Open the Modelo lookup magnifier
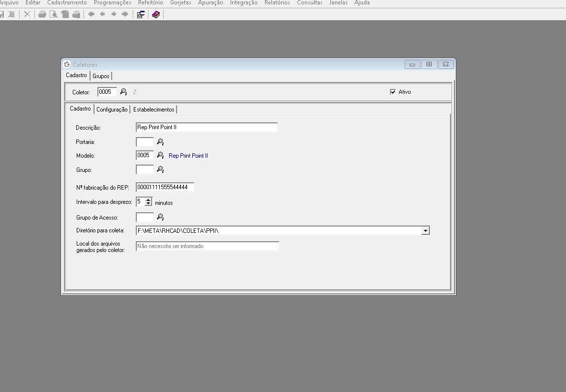566x392 pixels. (x=160, y=155)
